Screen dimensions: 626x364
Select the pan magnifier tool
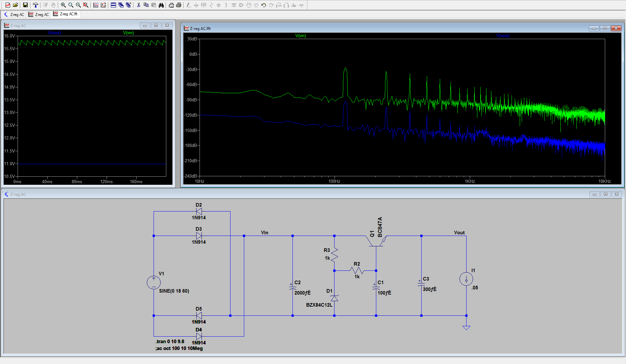click(x=71, y=5)
